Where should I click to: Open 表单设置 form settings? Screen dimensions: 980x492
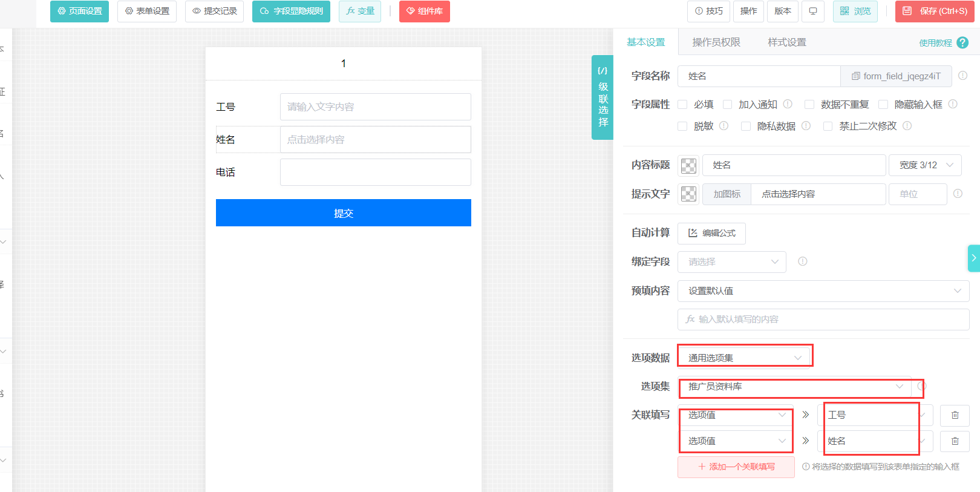(147, 11)
